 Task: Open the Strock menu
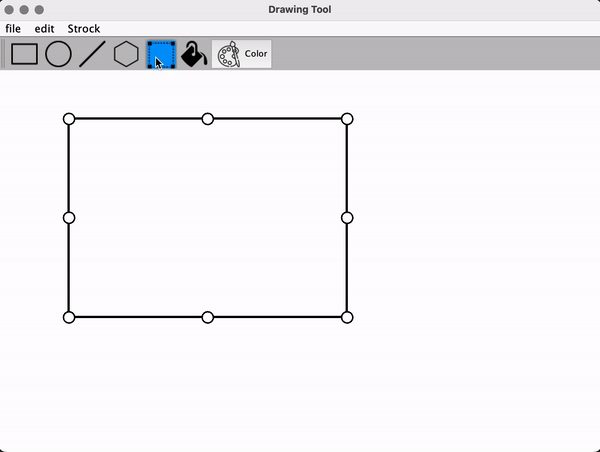[84, 29]
